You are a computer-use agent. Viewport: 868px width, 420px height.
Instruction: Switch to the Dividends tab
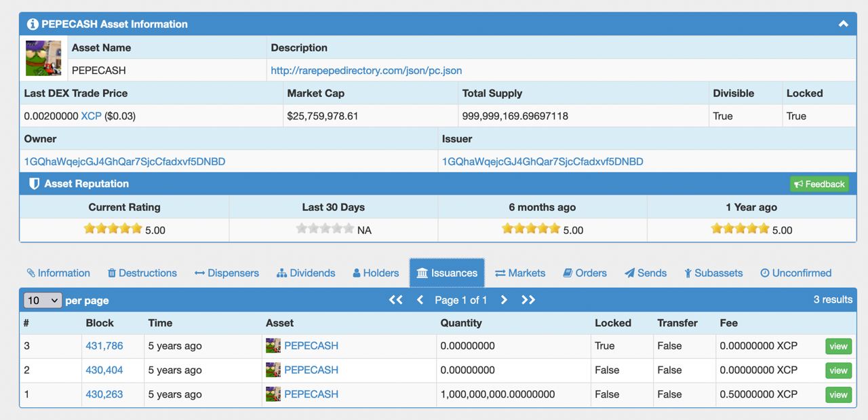point(306,273)
